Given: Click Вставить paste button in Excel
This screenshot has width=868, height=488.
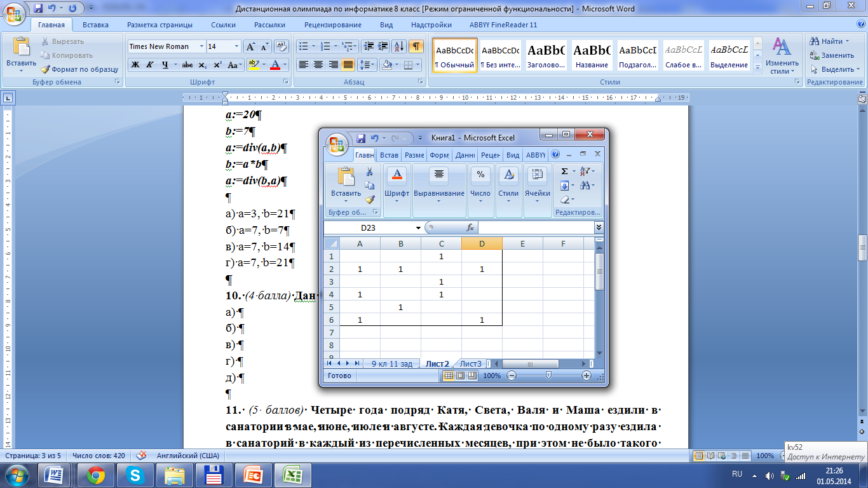Looking at the screenshot, I should point(346,184).
